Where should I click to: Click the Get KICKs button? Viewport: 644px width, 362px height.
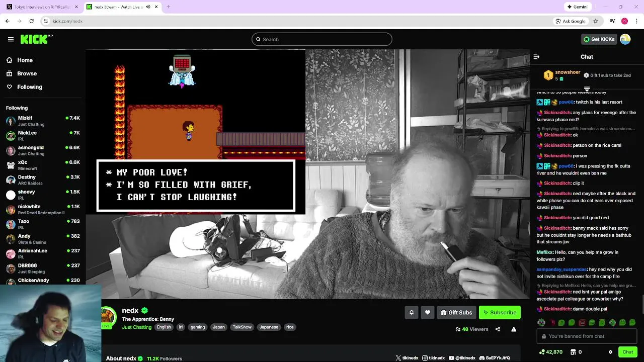(599, 39)
